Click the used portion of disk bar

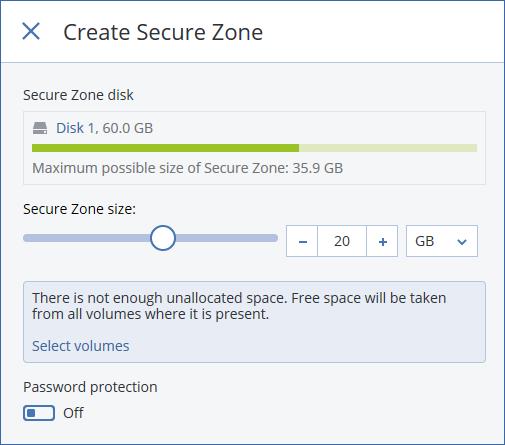165,148
